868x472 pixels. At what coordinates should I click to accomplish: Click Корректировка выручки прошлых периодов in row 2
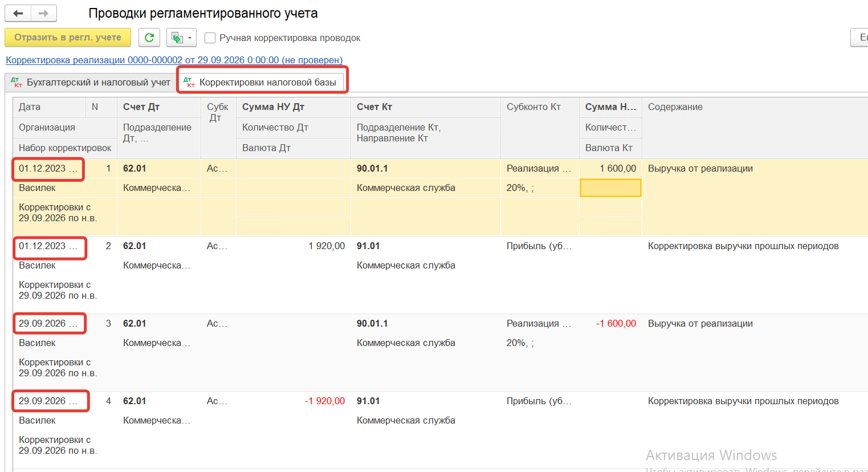[x=743, y=246]
